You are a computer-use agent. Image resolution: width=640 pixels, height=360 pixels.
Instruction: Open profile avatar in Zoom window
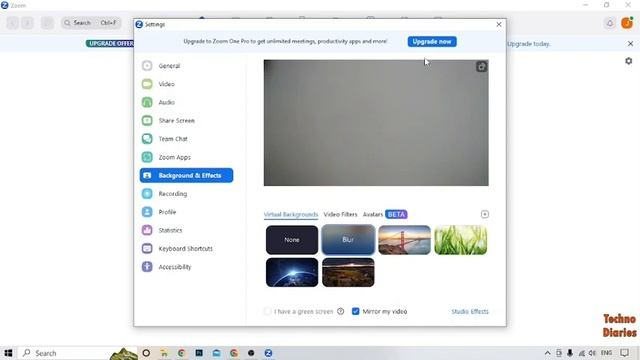[627, 23]
